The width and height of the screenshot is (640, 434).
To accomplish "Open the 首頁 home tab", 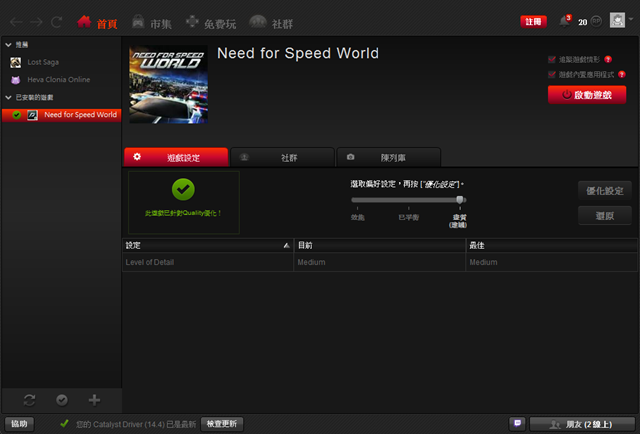I will 97,22.
